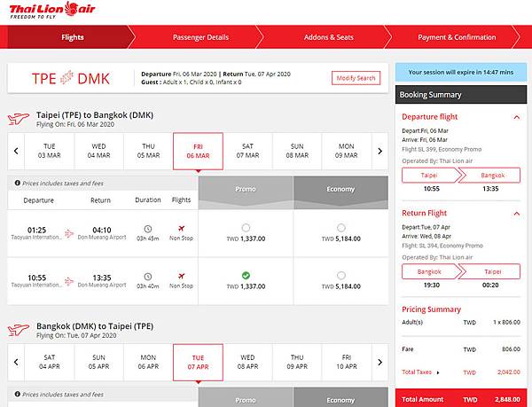Choose SAT 07 MAR departure date

click(247, 151)
